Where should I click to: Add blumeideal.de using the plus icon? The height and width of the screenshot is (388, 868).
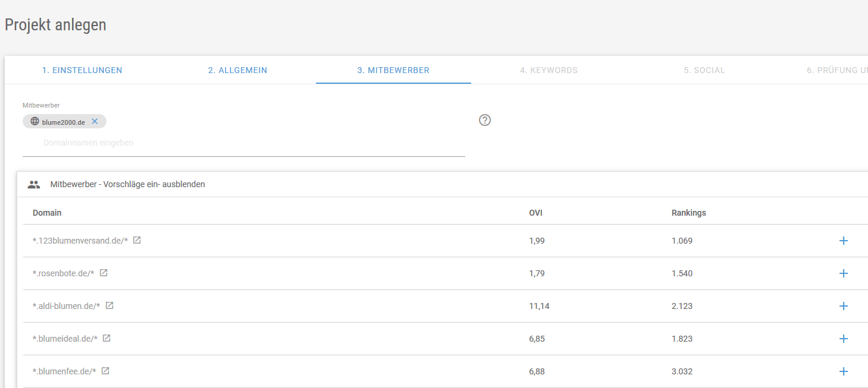[x=843, y=339]
